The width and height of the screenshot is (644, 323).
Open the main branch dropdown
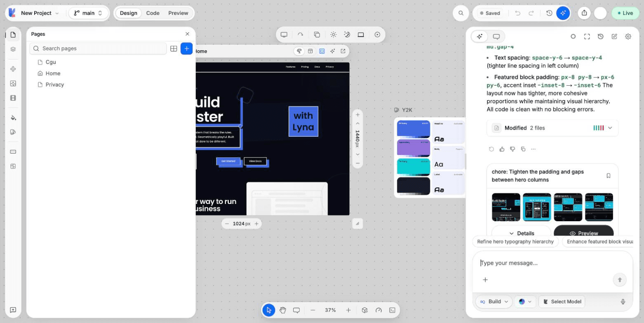(x=88, y=13)
